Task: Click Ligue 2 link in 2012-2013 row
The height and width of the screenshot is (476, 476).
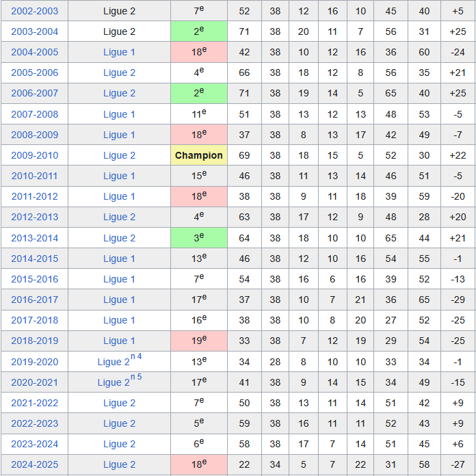Action: [x=119, y=217]
